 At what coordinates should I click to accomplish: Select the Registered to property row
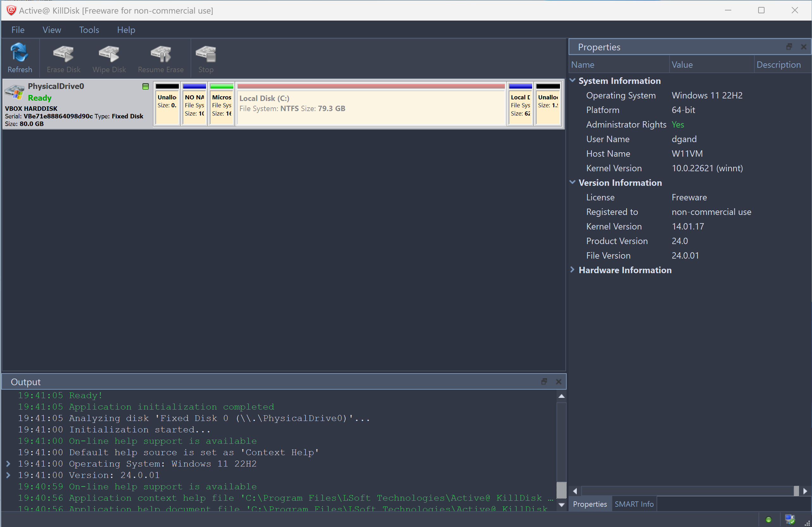click(690, 212)
